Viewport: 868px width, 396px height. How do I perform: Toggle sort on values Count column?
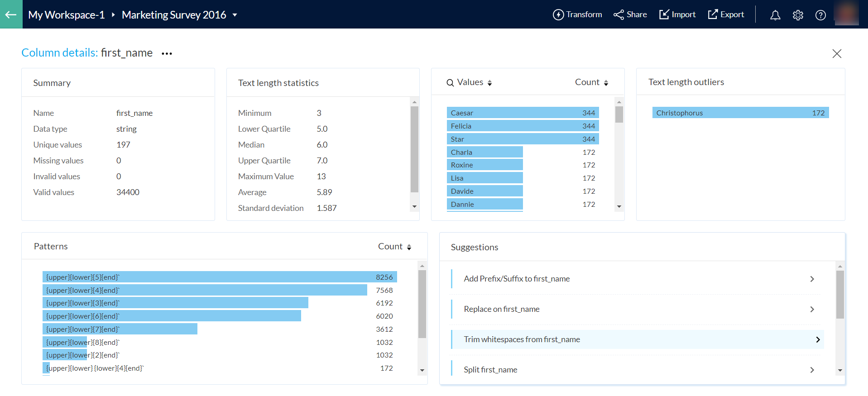tap(606, 83)
